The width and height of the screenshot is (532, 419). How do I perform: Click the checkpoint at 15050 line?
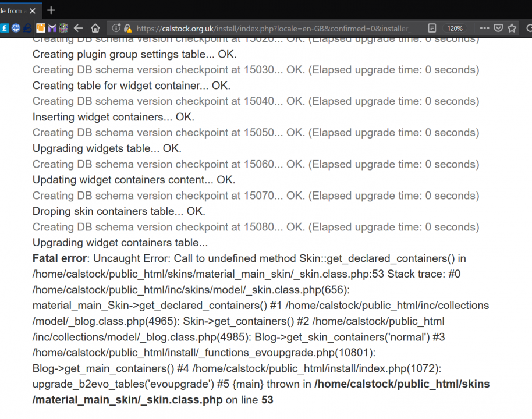256,133
